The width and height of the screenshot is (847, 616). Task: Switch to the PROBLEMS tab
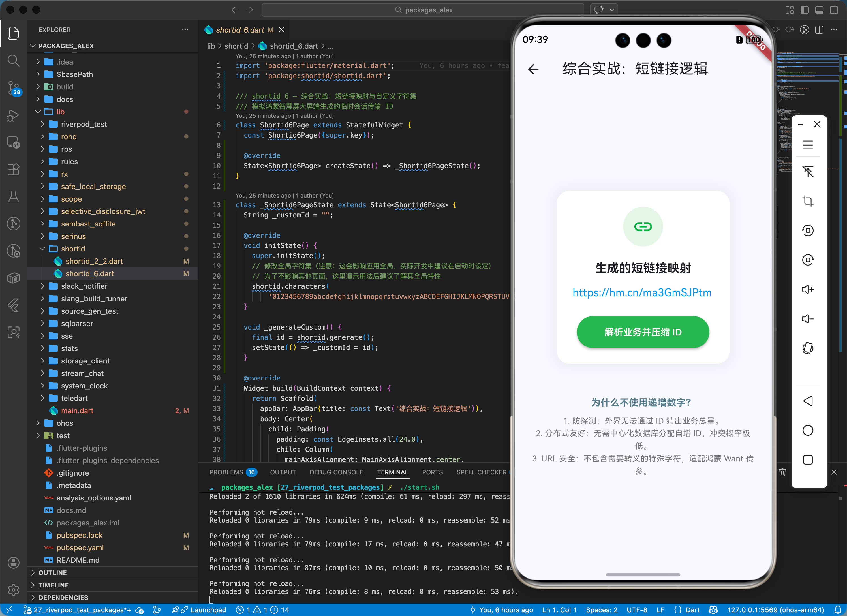point(226,472)
